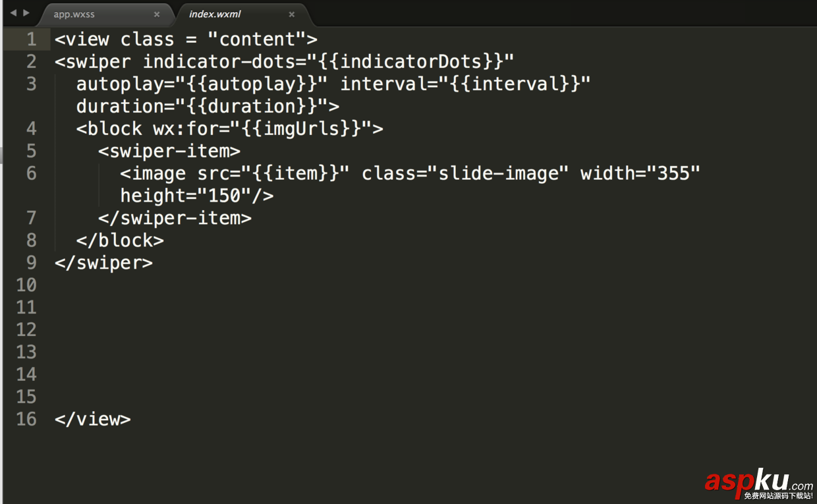817x504 pixels.
Task: Click the opening swiper-item tag
Action: pyautogui.click(x=169, y=151)
